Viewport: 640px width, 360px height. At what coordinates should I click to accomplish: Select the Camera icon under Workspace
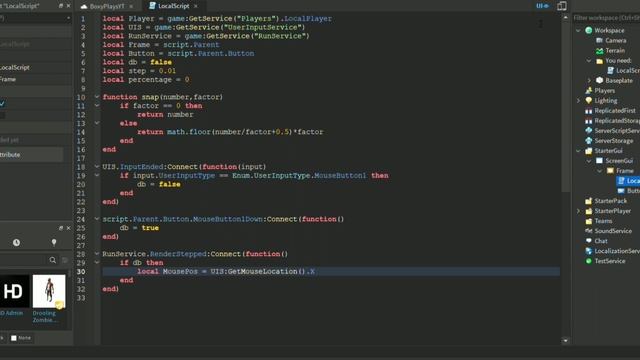(599, 40)
